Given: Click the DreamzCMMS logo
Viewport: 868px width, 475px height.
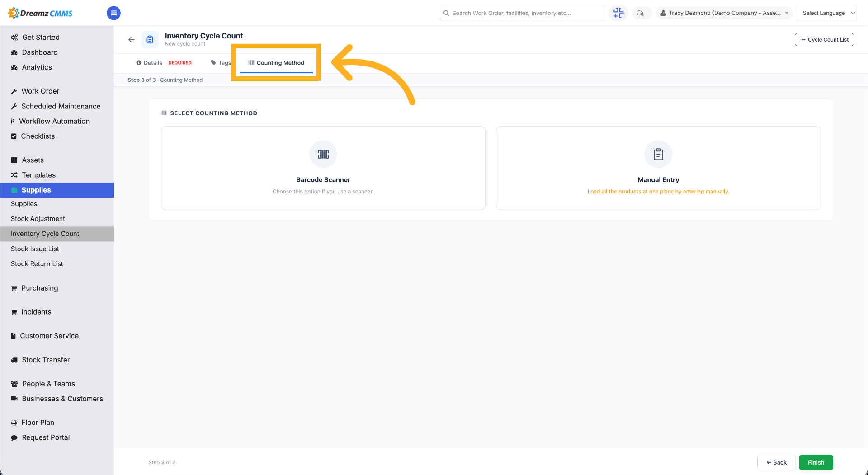Looking at the screenshot, I should [x=40, y=13].
